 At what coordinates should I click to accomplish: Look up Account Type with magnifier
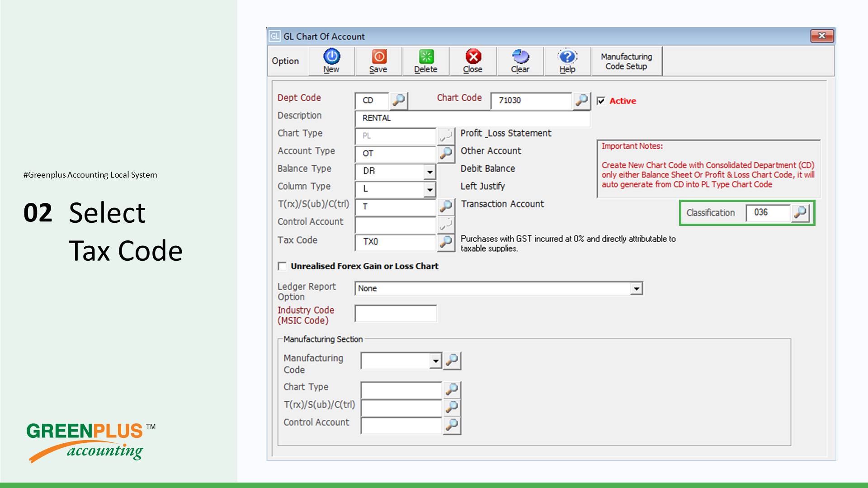(x=446, y=153)
